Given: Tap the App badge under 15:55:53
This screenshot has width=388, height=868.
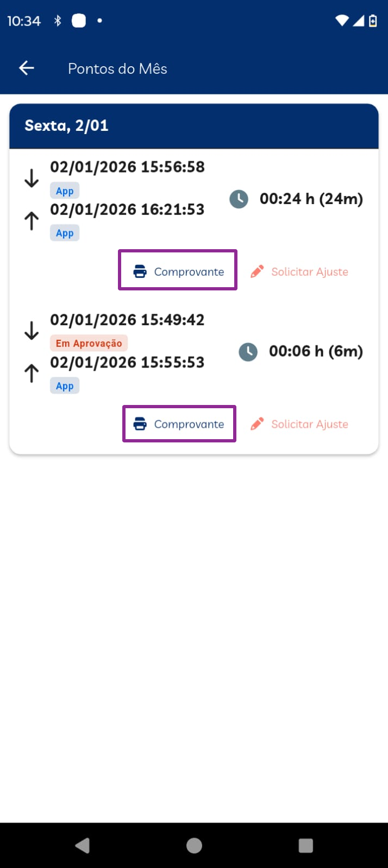Looking at the screenshot, I should click(65, 386).
